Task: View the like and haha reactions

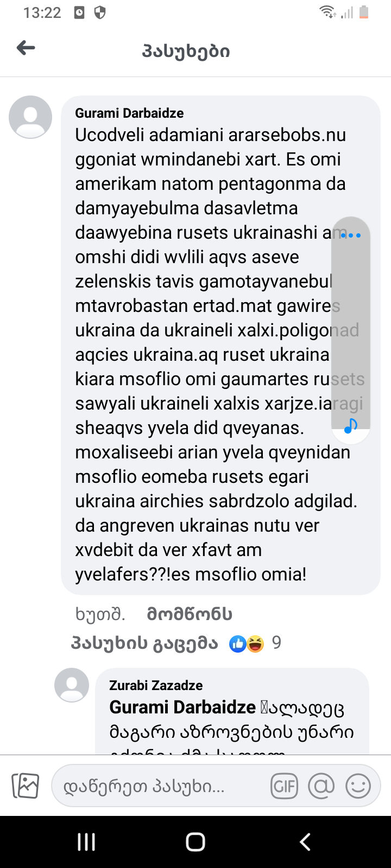Action: [x=247, y=643]
